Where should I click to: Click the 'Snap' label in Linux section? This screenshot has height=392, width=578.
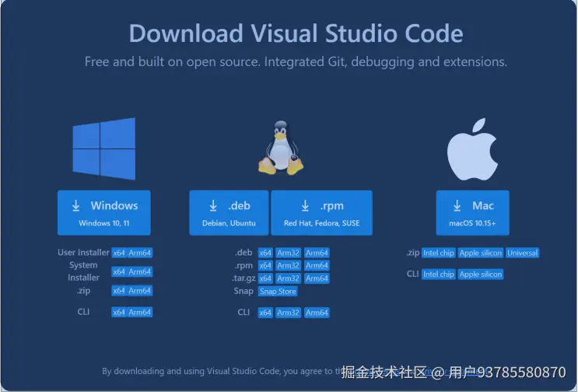click(x=243, y=291)
